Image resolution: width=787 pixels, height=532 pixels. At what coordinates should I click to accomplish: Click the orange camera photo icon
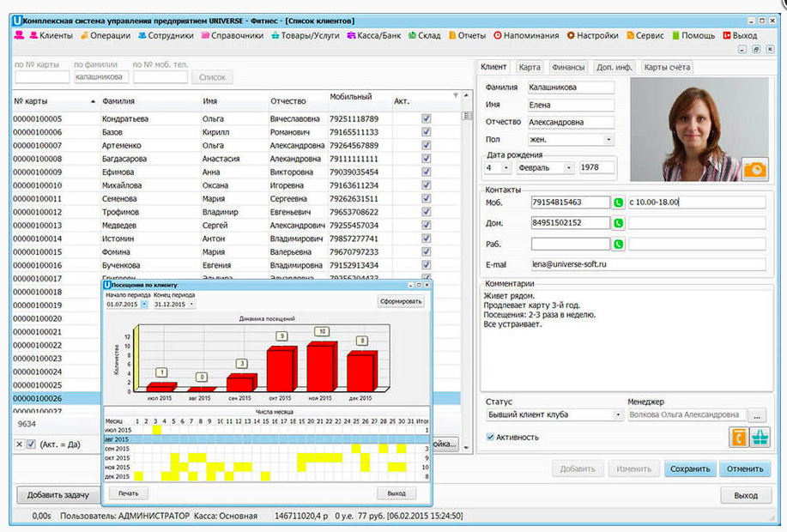pos(755,169)
